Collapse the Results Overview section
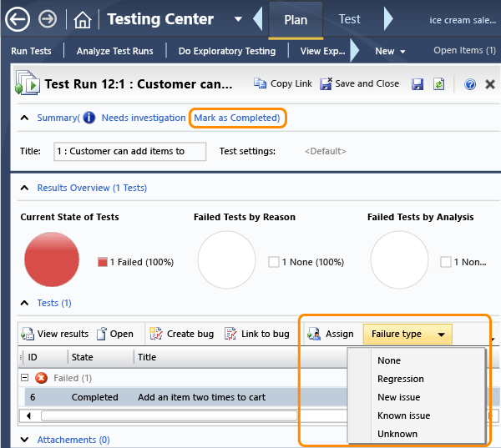The height and width of the screenshot is (448, 501). (25, 189)
